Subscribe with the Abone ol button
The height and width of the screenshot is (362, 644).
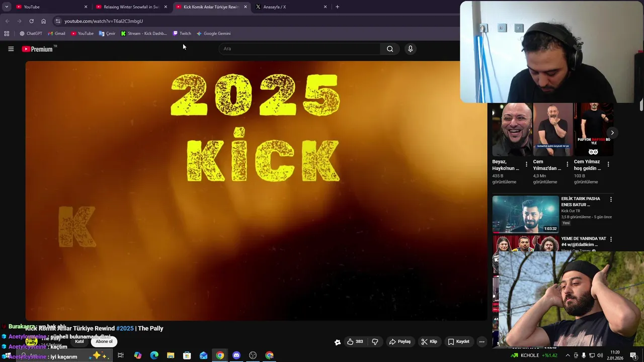[104, 341]
